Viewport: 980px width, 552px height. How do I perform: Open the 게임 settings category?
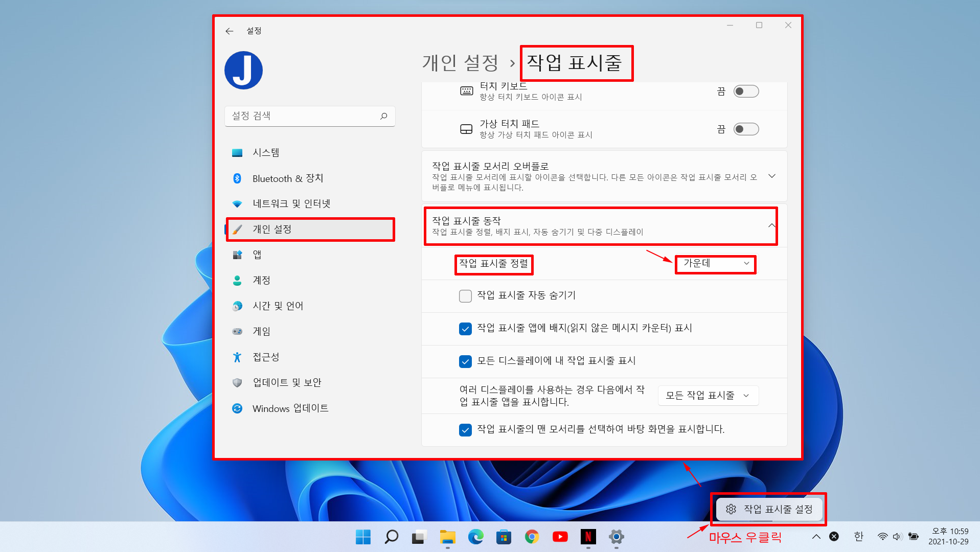(x=310, y=332)
